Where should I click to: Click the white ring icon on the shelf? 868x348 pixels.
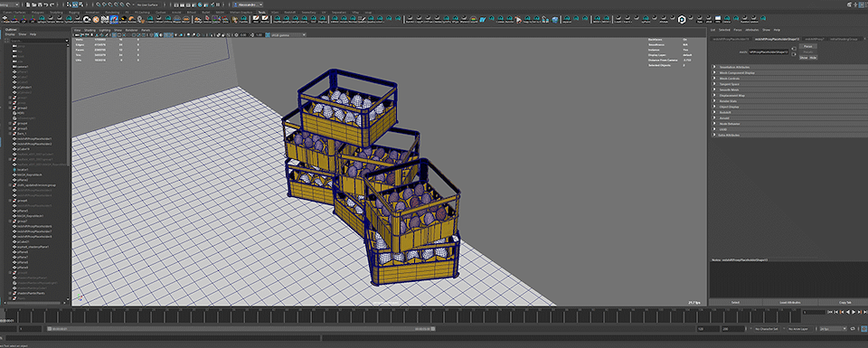click(x=87, y=19)
